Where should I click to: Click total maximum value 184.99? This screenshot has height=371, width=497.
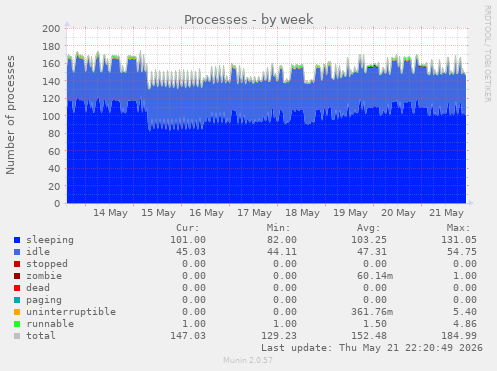pos(459,336)
